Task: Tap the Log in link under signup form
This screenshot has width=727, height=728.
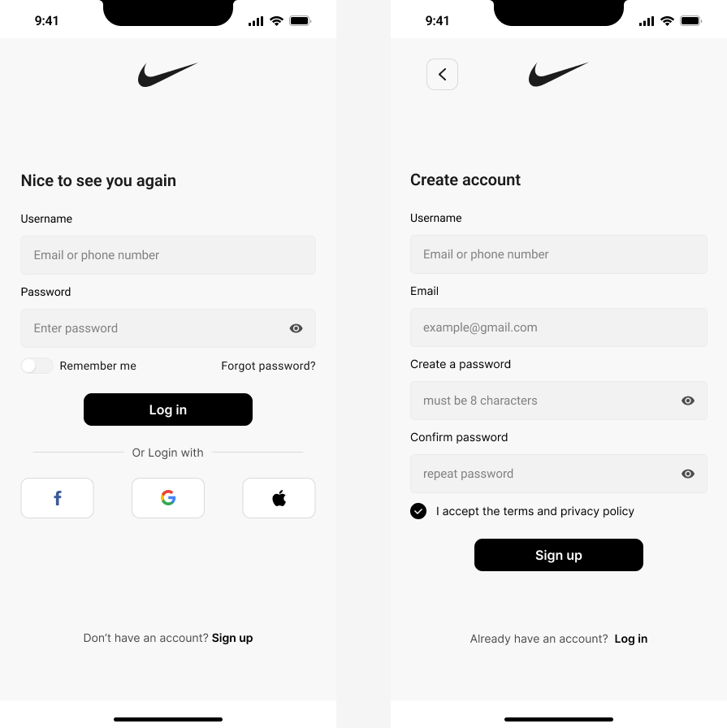Action: click(631, 639)
